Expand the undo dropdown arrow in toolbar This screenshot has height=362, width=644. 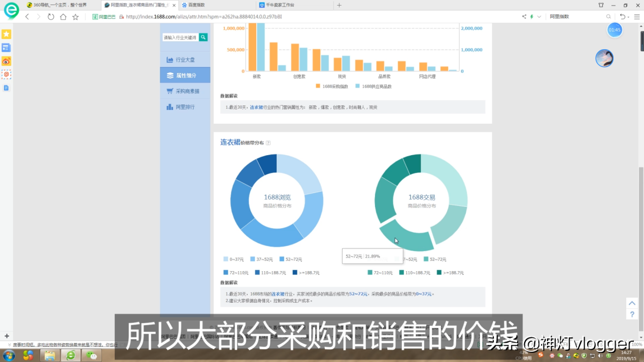pyautogui.click(x=628, y=17)
